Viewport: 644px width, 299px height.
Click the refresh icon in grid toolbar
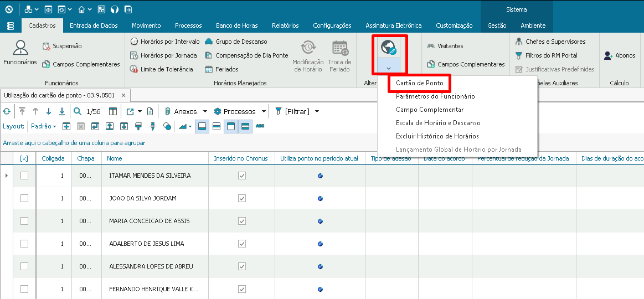pyautogui.click(x=7, y=111)
